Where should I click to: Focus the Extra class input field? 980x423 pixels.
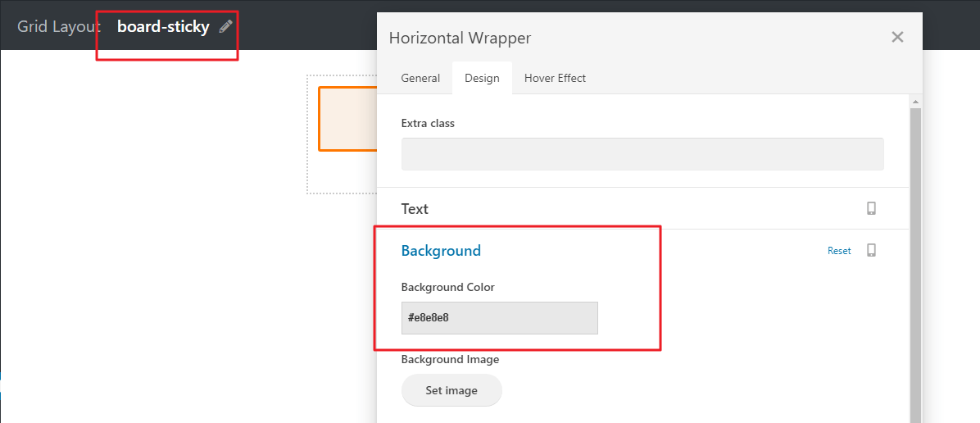[x=642, y=154]
